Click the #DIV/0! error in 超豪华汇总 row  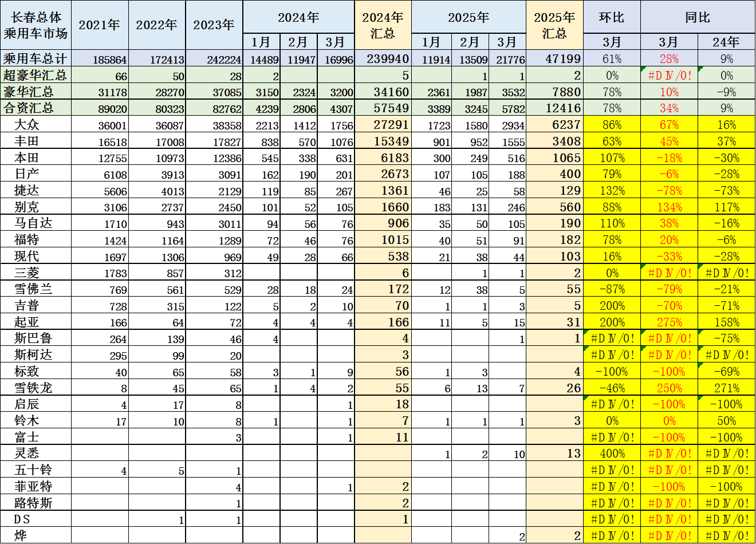point(668,76)
